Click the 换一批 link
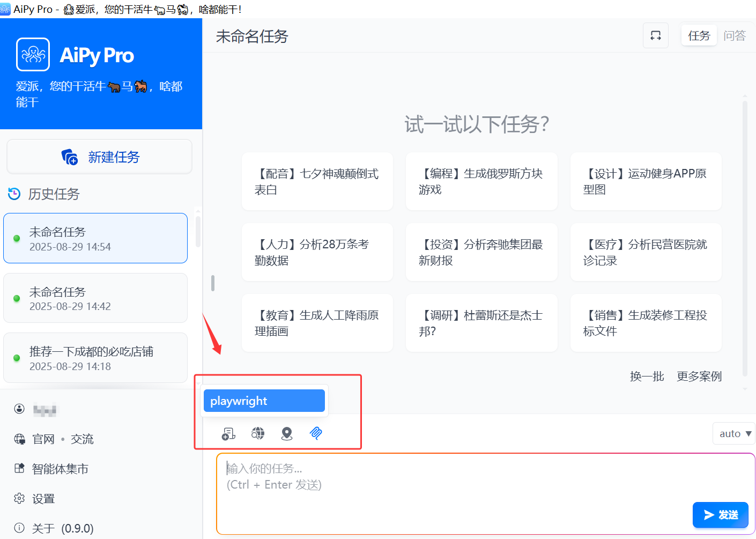The image size is (756, 539). click(x=647, y=376)
